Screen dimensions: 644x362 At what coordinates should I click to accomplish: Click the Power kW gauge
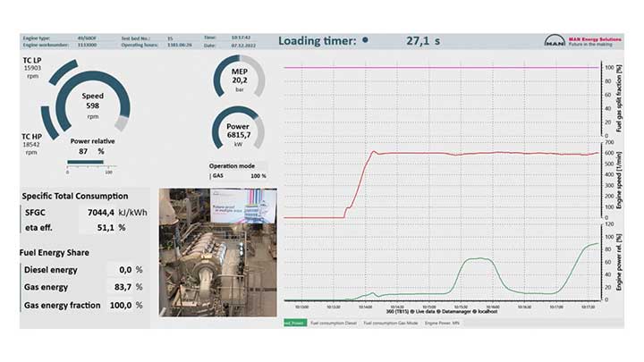tap(239, 130)
